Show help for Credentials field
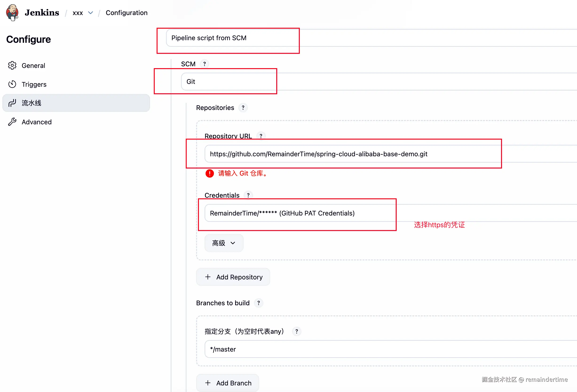 tap(248, 195)
